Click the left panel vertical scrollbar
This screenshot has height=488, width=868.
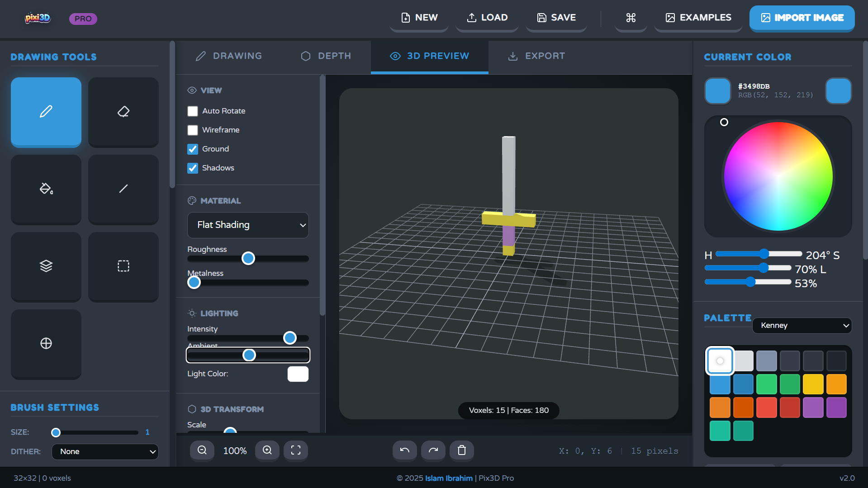(172, 115)
